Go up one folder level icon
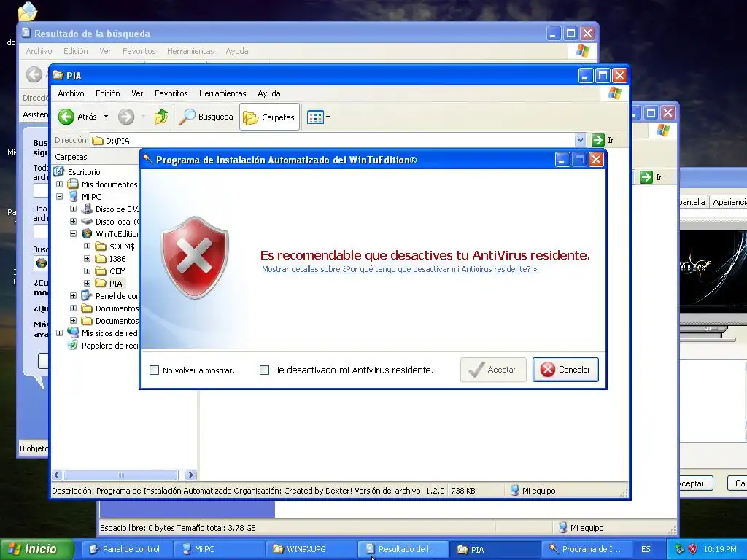The height and width of the screenshot is (560, 747). [x=161, y=117]
